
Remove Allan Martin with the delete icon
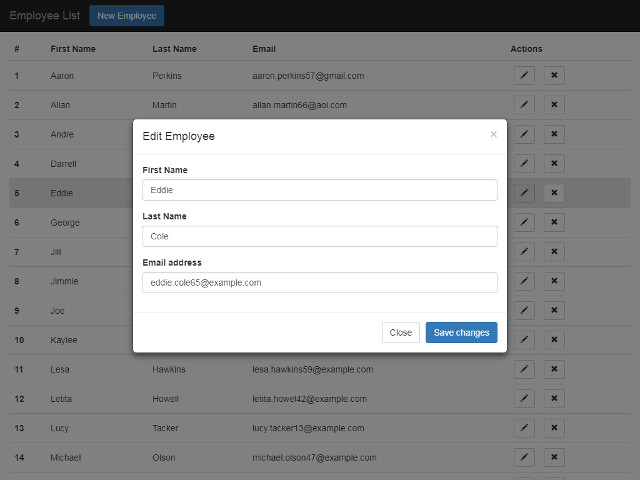[x=555, y=104]
